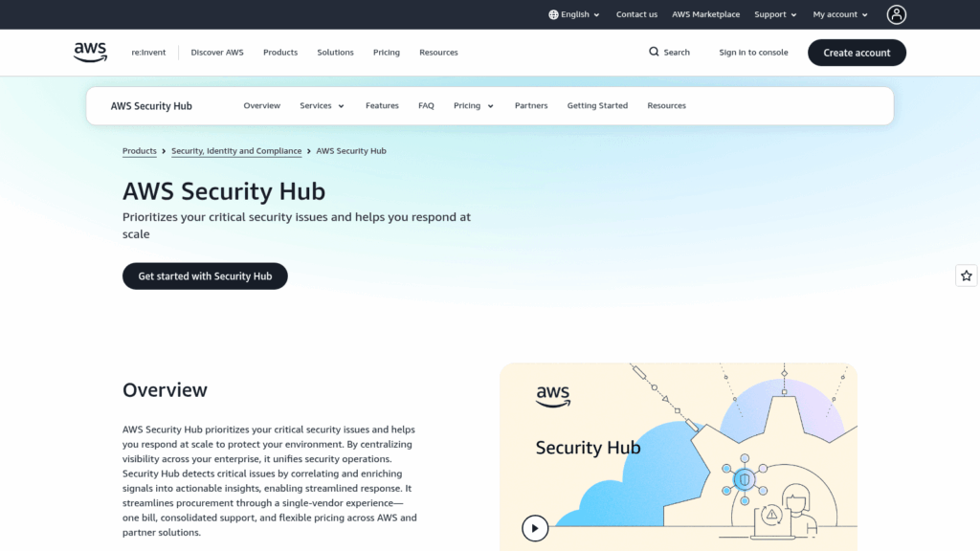Play the Security Hub video

[535, 528]
